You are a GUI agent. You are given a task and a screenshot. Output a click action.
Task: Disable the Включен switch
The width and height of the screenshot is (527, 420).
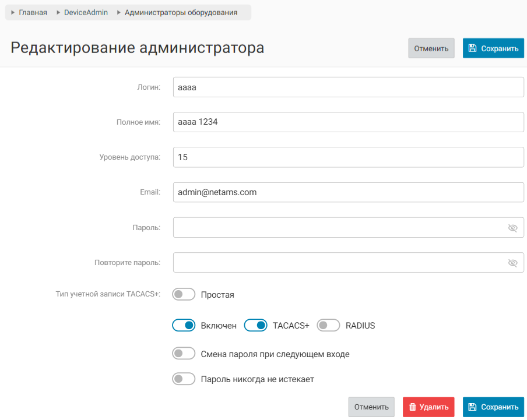(184, 326)
